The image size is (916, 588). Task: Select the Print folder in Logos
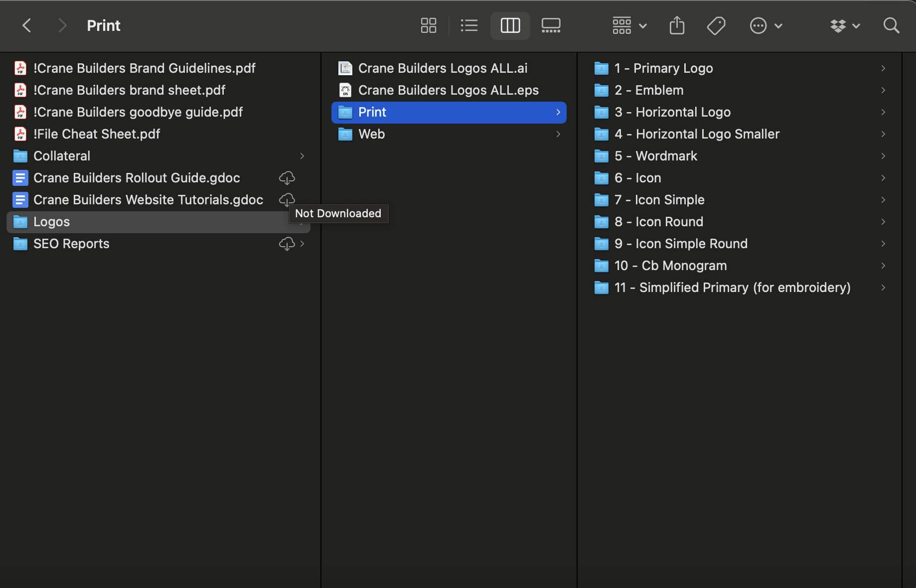449,112
